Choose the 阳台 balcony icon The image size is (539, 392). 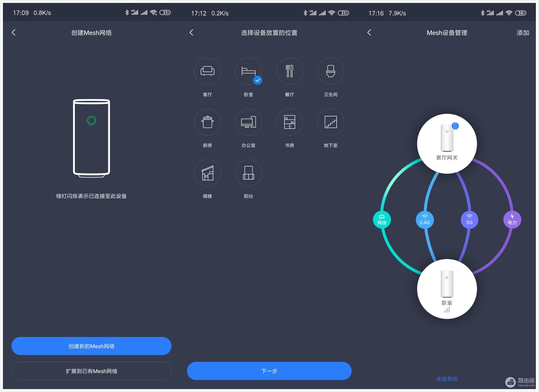(x=248, y=173)
